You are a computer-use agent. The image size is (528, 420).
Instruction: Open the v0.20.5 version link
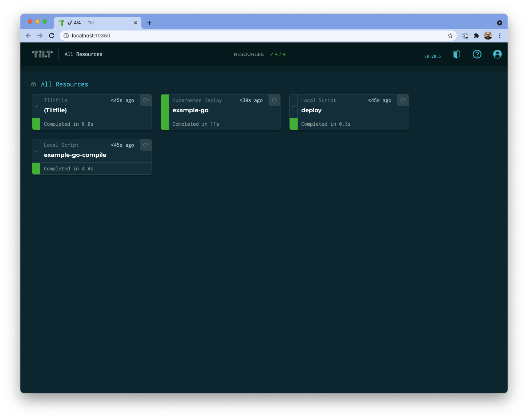click(x=432, y=56)
